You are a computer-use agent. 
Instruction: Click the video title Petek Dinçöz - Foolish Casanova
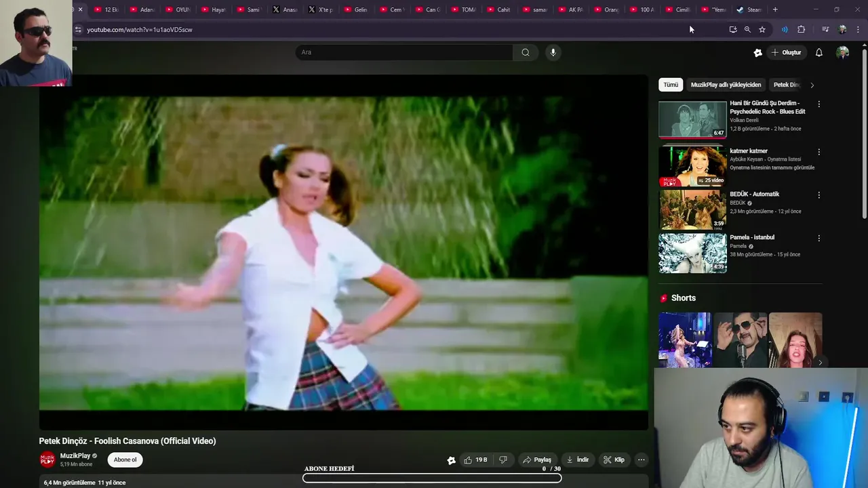click(127, 441)
